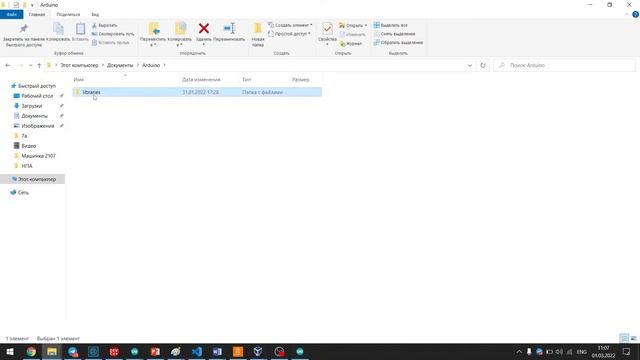Click Paste shortcut (Вставить ярлык) in ribbon

[110, 42]
